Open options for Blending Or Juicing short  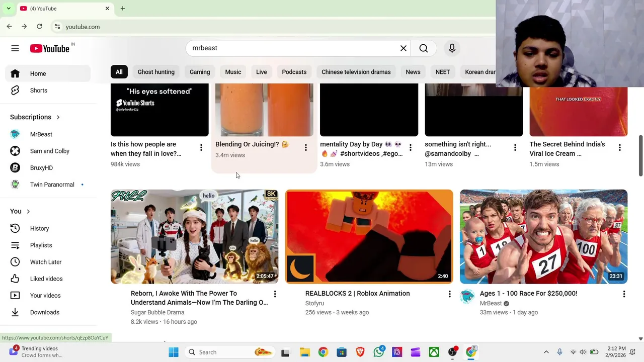tap(305, 147)
